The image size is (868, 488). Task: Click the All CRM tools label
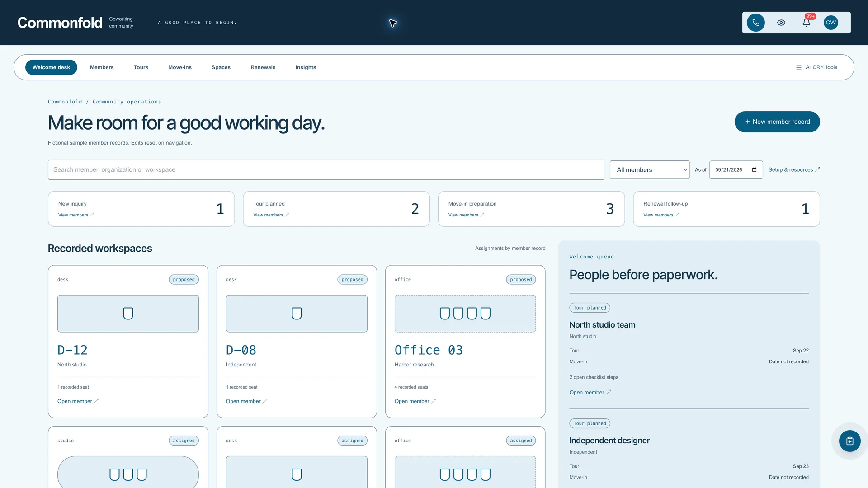click(x=821, y=67)
